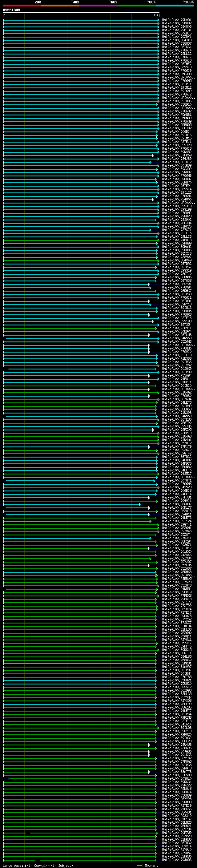The image size is (197, 868).
Task: Select label UniRef100_B9IM12
Action: click(x=177, y=88)
